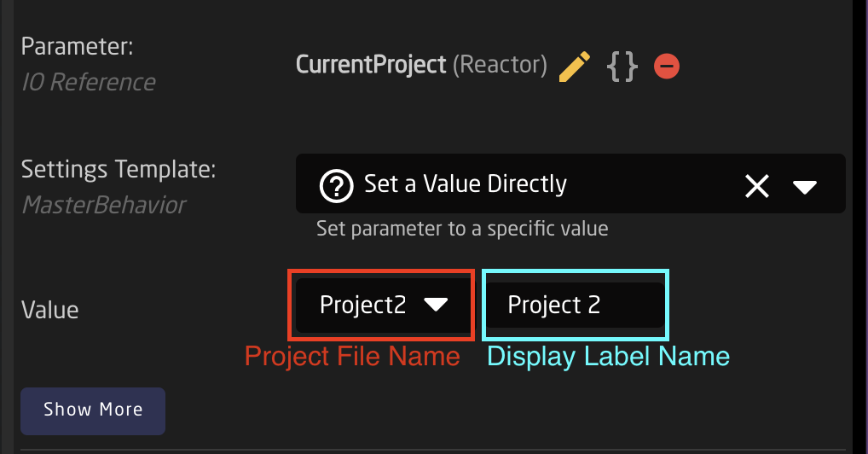Click the MasterBehavior subtitle
Screen dimensions: 868x454
click(x=104, y=206)
